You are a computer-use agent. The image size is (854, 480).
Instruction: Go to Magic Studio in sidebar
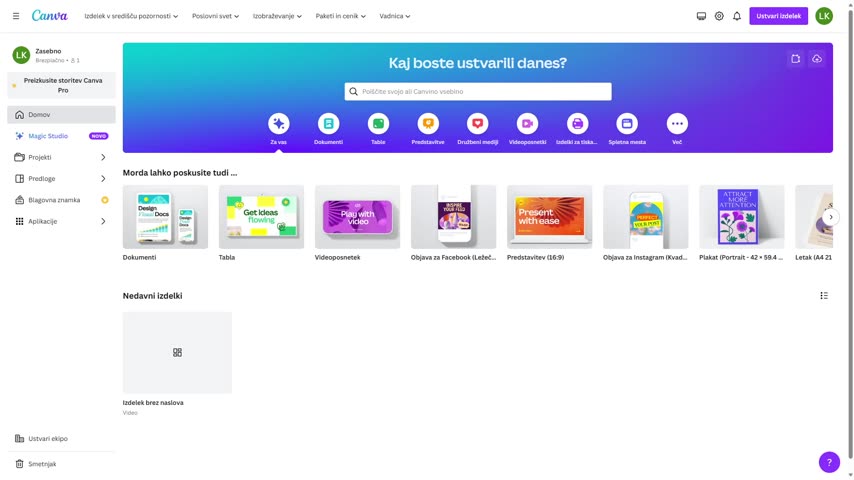(x=48, y=136)
